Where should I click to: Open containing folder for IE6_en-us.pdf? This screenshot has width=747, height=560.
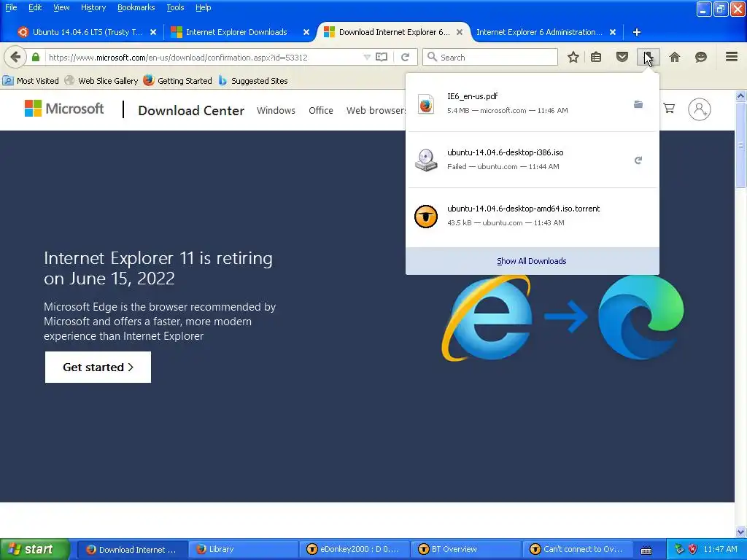coord(638,104)
